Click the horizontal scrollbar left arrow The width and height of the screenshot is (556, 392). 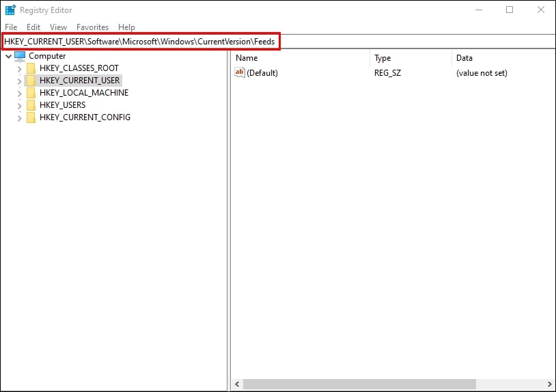[237, 384]
